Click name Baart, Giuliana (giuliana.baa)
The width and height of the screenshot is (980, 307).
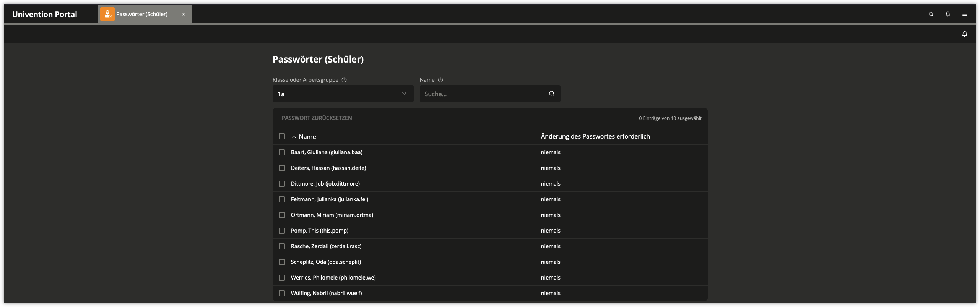pos(327,152)
